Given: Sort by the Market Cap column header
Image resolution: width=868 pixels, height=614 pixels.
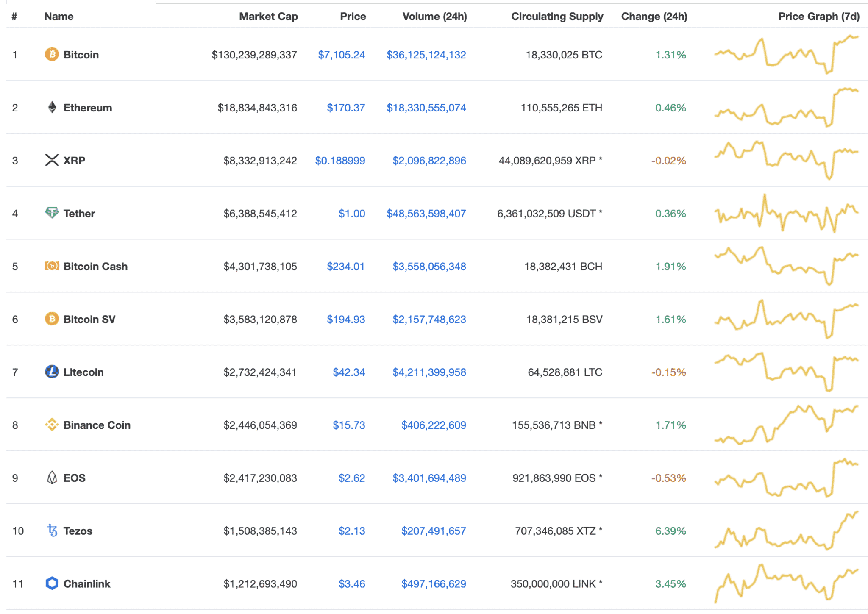Looking at the screenshot, I should click(x=268, y=17).
